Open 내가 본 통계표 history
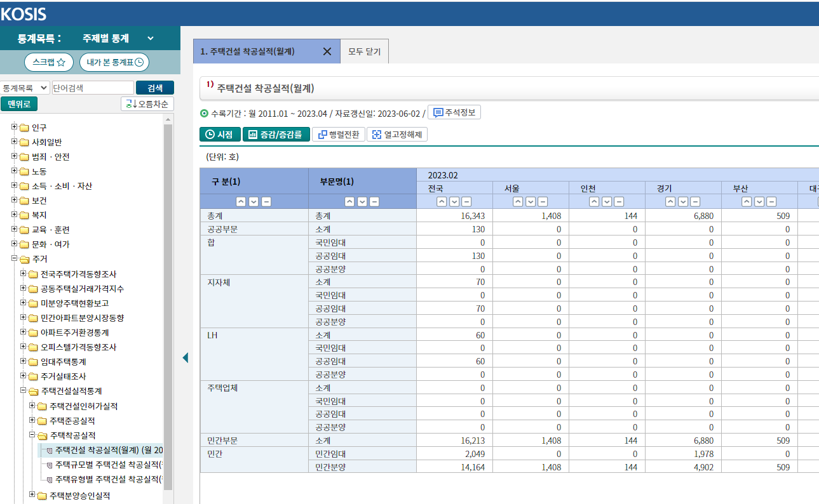Screen dimensions: 819x504 click(x=114, y=62)
